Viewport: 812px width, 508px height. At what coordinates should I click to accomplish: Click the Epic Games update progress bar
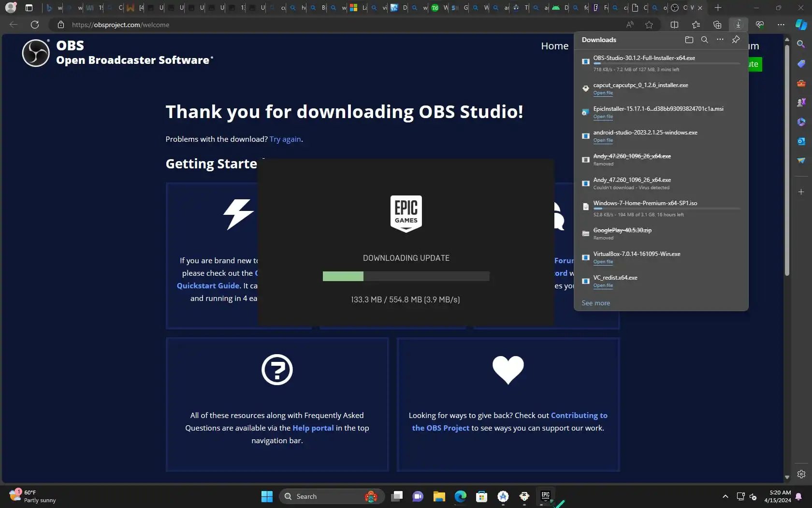[x=406, y=276]
